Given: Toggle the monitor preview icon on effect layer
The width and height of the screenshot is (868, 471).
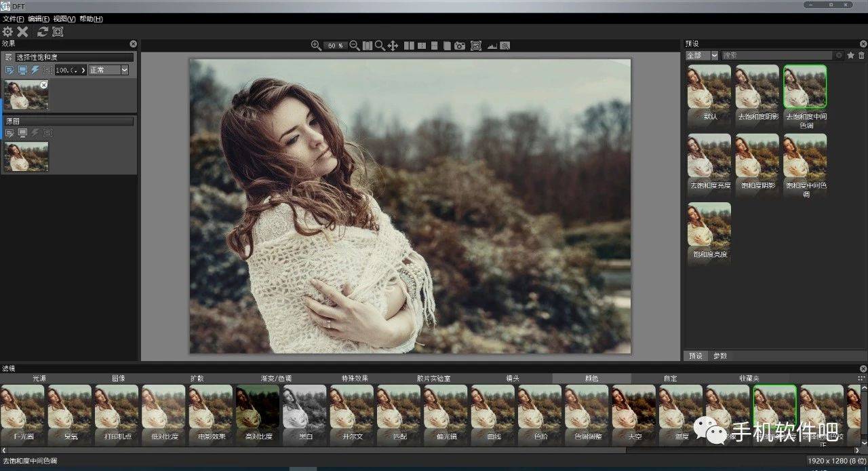Looking at the screenshot, I should pos(22,70).
